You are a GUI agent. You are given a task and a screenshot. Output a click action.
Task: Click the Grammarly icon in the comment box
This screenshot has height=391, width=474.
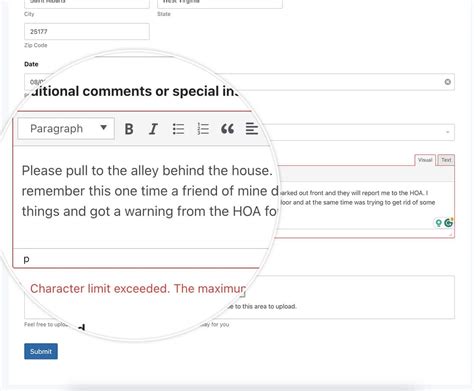click(449, 223)
